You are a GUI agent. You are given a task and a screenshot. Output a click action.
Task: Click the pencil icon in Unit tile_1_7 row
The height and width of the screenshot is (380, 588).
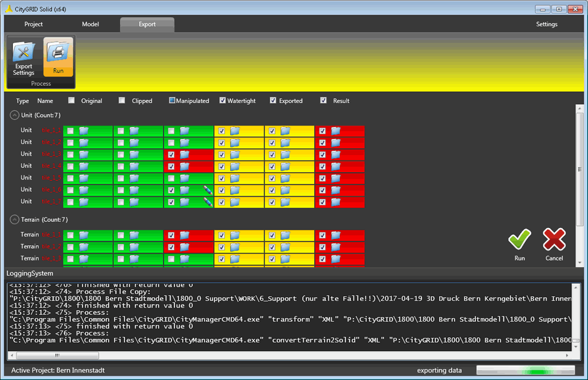pos(208,202)
